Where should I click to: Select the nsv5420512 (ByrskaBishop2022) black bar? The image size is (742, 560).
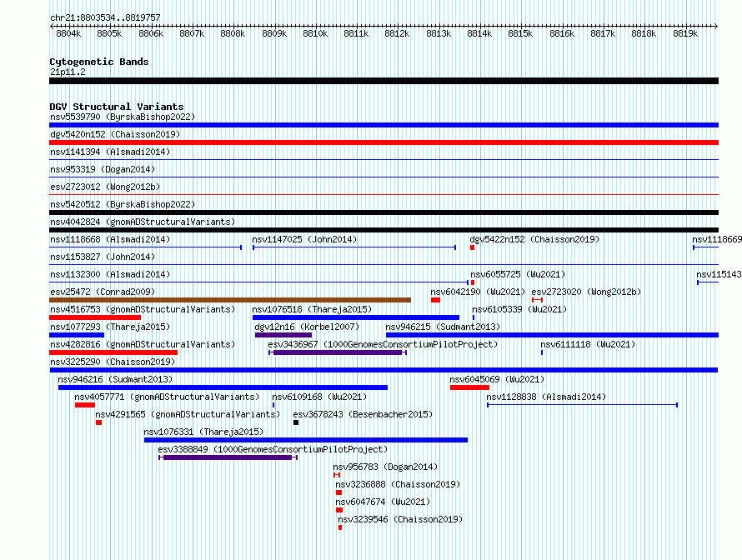(384, 212)
